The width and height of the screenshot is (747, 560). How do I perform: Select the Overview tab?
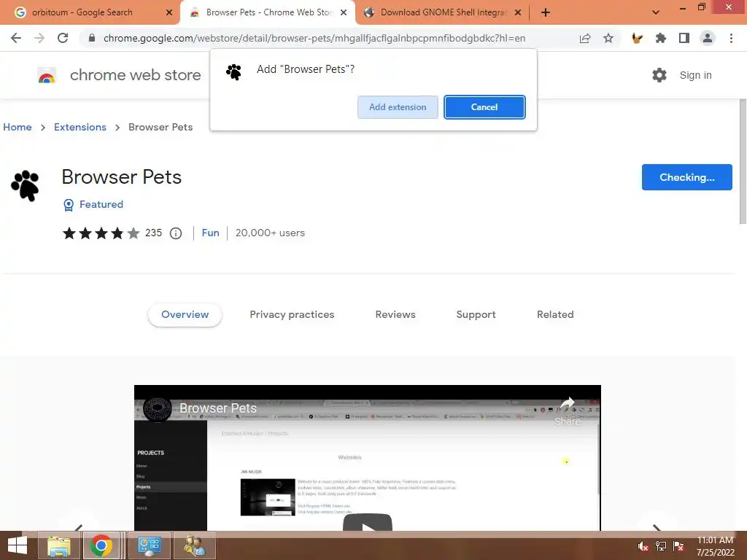[185, 315]
